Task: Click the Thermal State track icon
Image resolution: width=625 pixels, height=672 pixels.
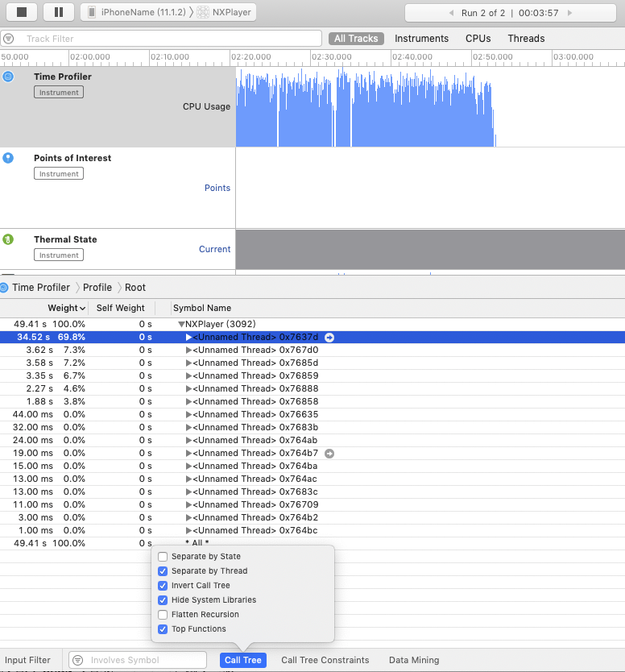Action: click(8, 239)
